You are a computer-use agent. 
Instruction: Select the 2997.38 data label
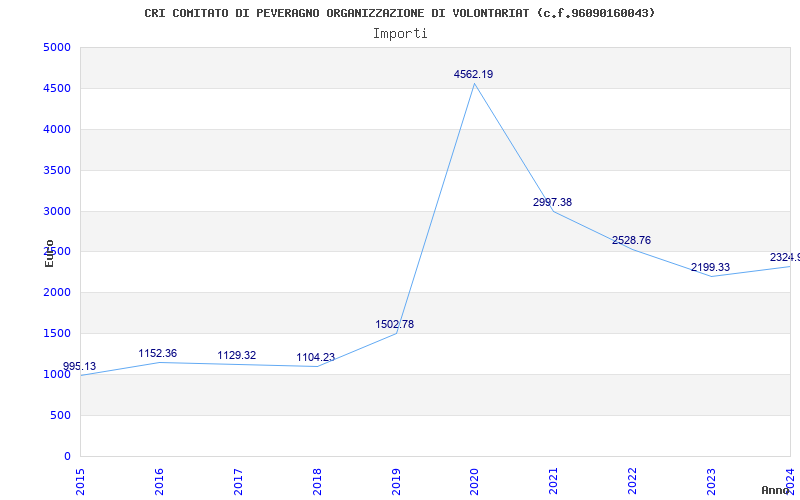click(x=553, y=203)
